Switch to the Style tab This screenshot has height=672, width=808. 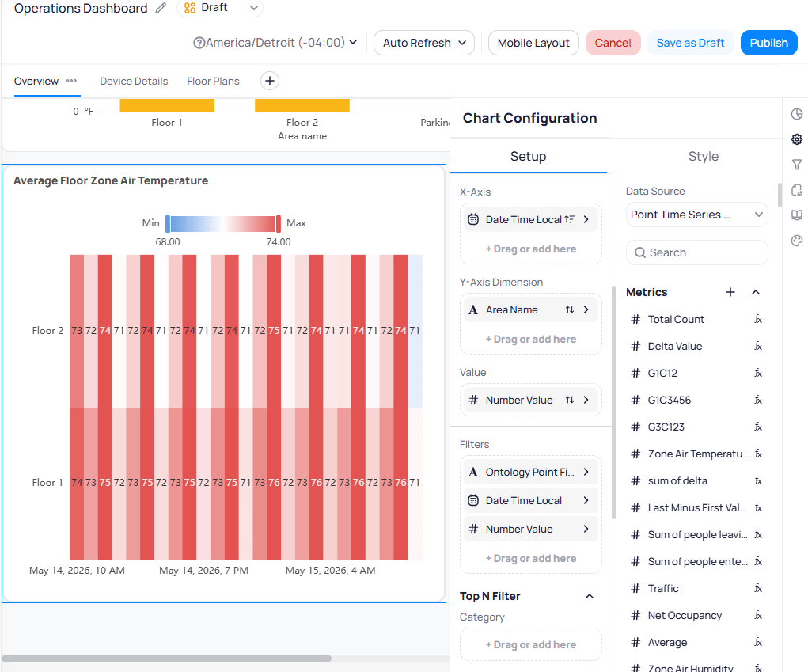[x=703, y=156]
